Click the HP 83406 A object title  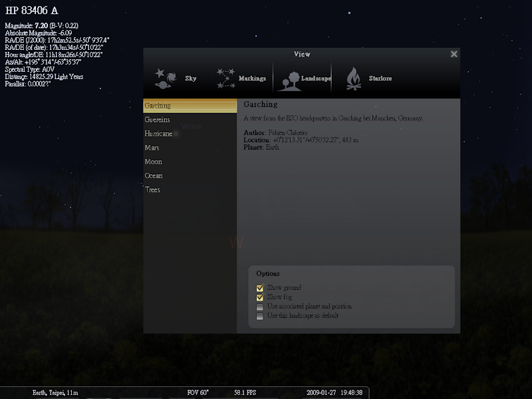pos(31,11)
